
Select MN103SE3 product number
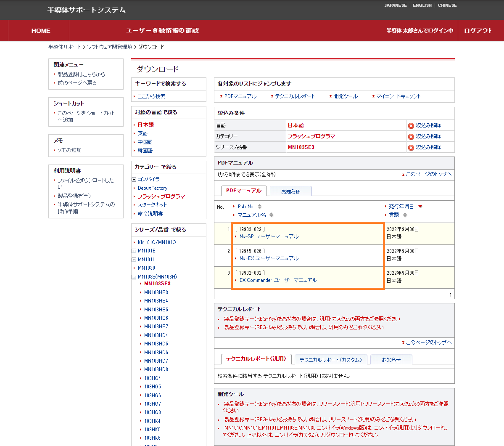click(157, 284)
